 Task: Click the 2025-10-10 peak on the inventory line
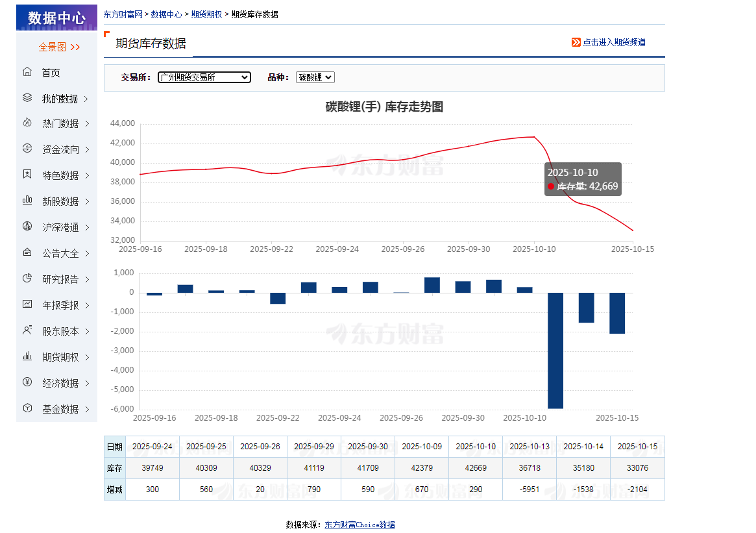(x=534, y=137)
